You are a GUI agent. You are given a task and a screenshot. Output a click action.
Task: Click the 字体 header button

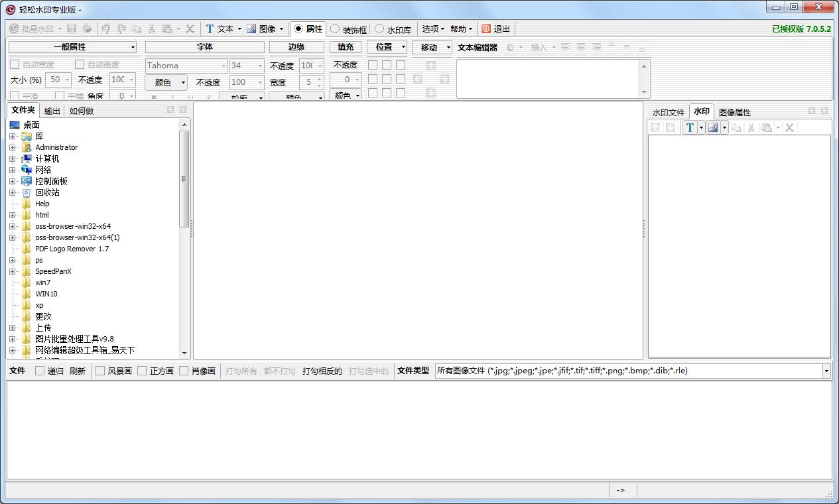(x=205, y=47)
